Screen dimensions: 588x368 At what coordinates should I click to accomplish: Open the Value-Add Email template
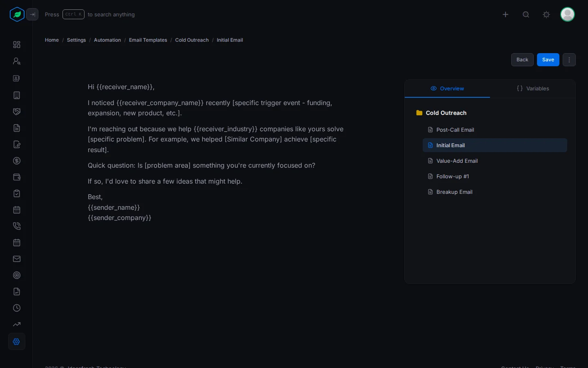495,161
